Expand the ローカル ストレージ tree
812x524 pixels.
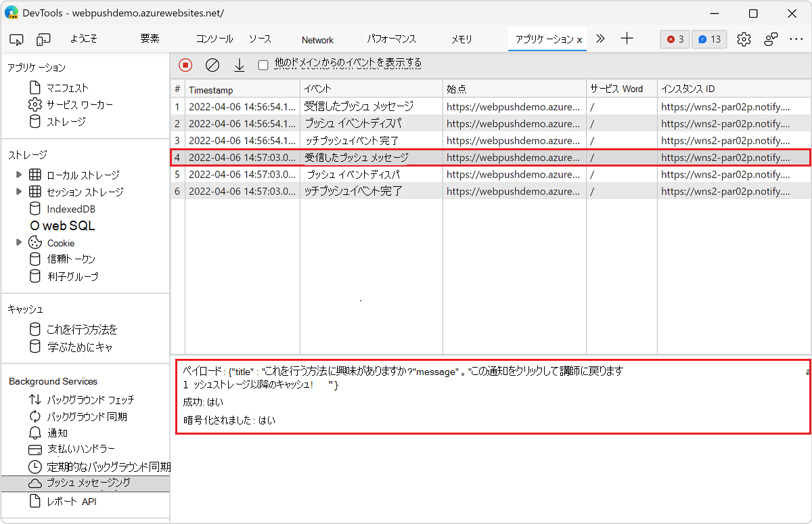click(19, 175)
